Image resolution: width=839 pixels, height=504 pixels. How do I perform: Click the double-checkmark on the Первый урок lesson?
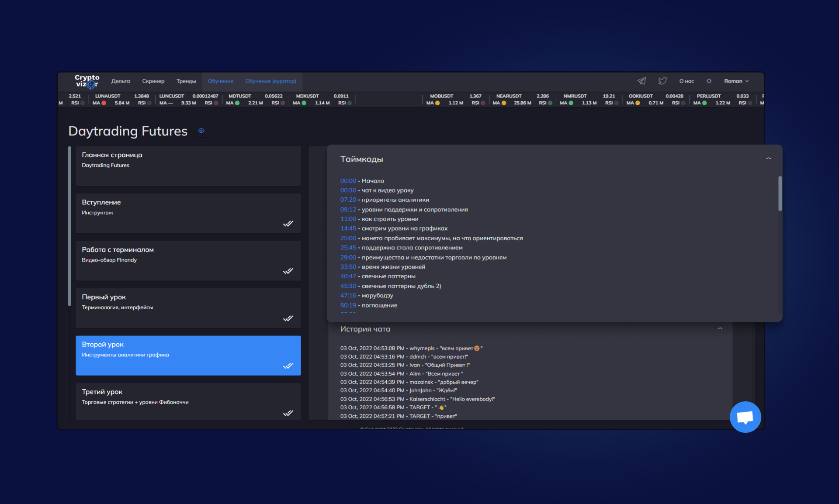[288, 318]
